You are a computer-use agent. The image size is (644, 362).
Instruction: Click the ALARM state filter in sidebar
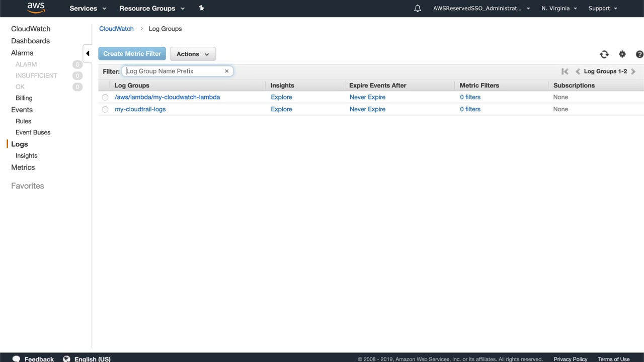coord(26,64)
